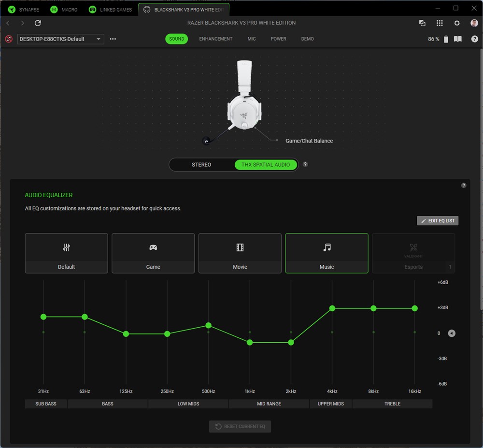Click the help icon next to THX Spatial Audio

tap(305, 164)
